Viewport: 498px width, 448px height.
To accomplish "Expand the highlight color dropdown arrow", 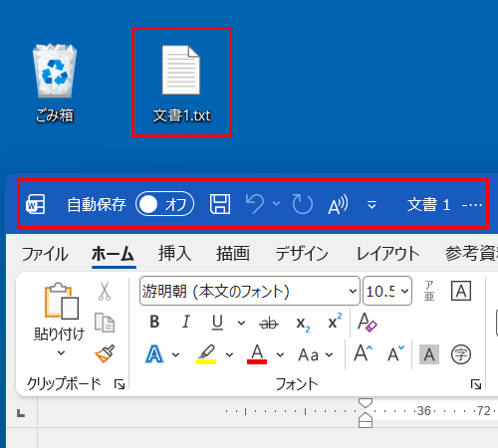I will pos(229,354).
